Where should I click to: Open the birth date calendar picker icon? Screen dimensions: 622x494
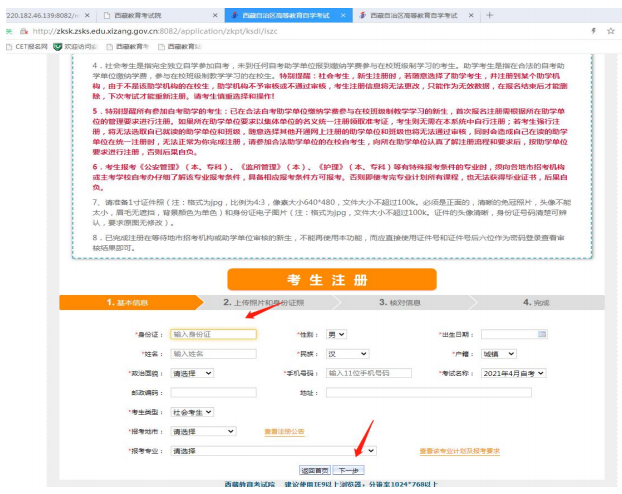[542, 334]
